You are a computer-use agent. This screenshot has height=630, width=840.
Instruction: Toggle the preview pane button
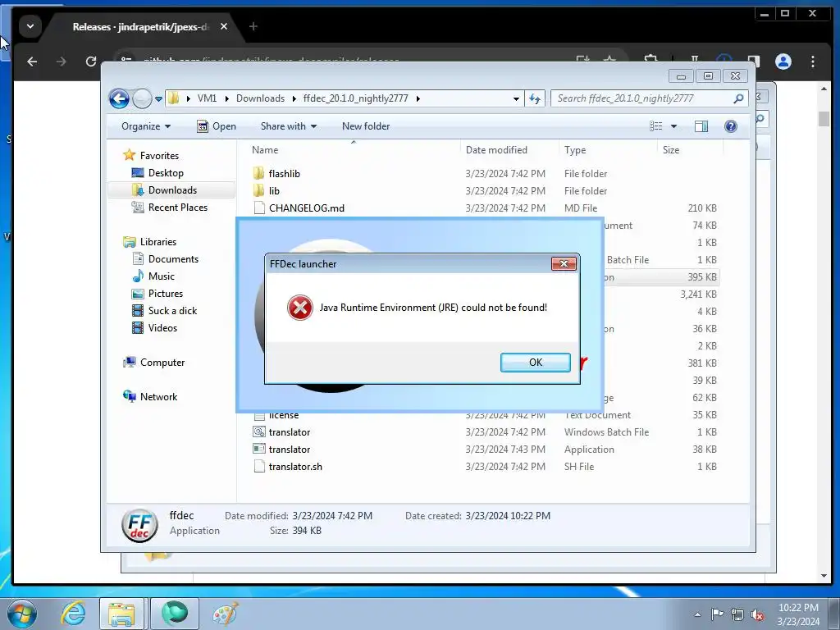coord(701,126)
